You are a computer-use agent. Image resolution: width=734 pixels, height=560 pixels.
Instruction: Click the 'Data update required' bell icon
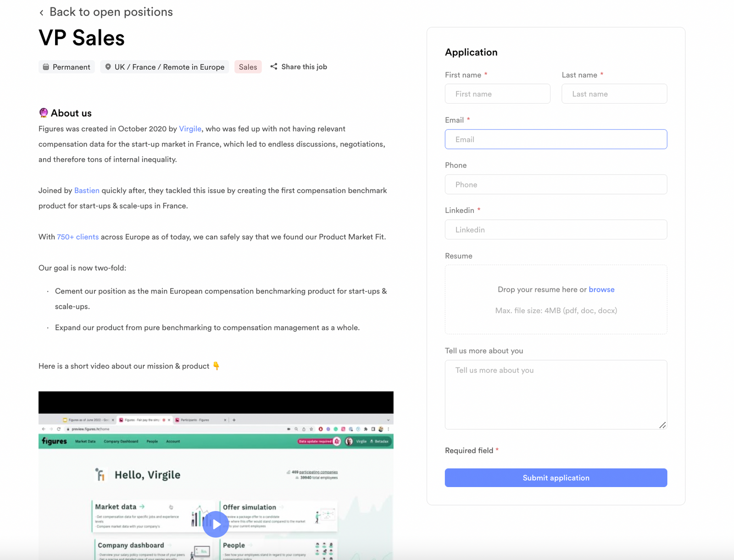point(337,441)
